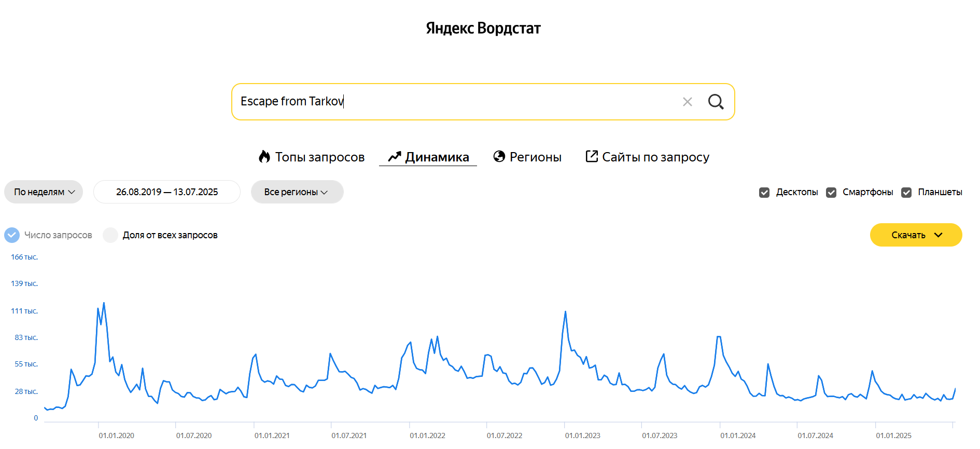Click the magnifying glass search icon
980x449 pixels.
pyautogui.click(x=716, y=102)
